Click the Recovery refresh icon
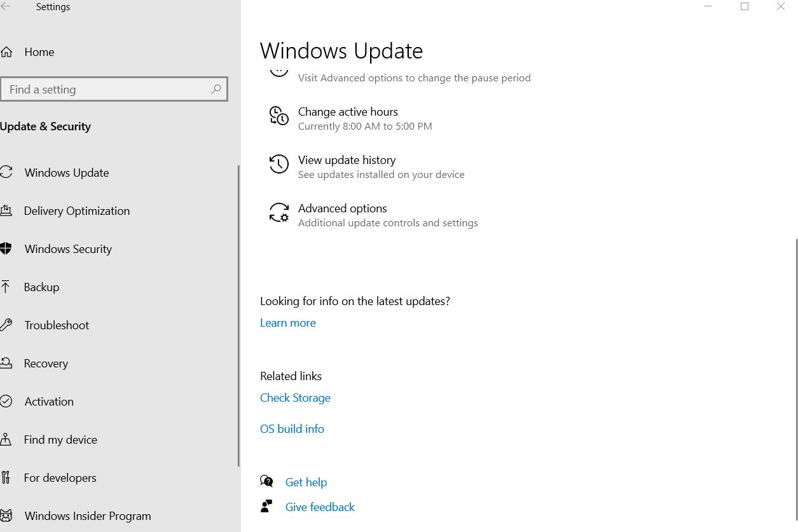The image size is (798, 532). click(x=8, y=363)
